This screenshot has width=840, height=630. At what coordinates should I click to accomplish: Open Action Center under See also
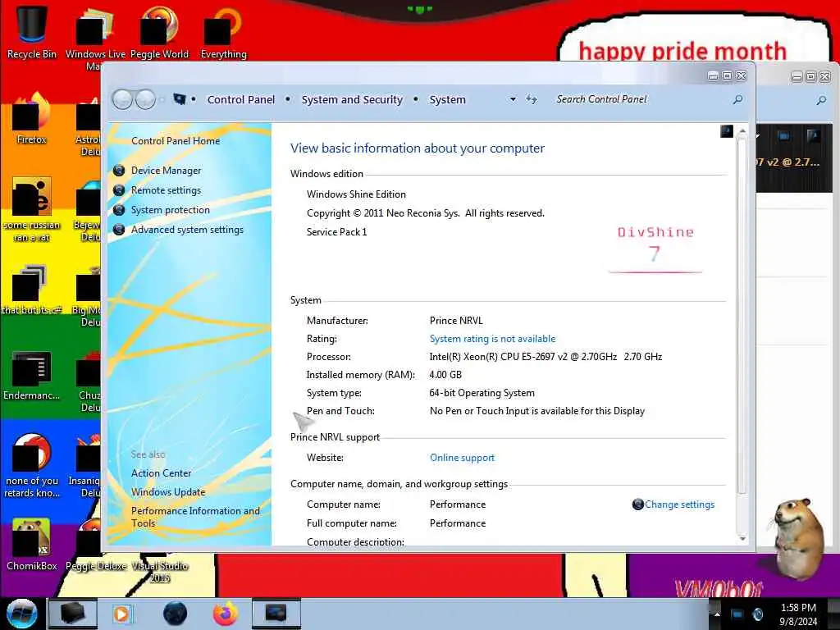coord(162,473)
